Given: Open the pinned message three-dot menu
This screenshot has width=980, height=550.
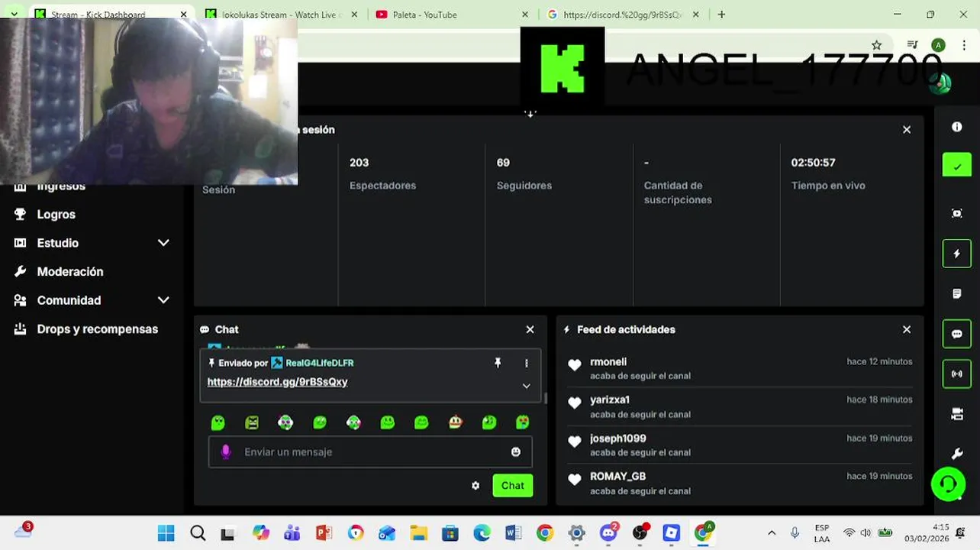Looking at the screenshot, I should point(526,363).
